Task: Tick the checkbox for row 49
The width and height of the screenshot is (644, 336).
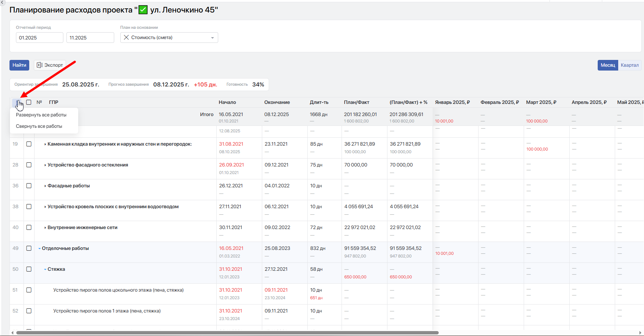Action: (x=29, y=248)
